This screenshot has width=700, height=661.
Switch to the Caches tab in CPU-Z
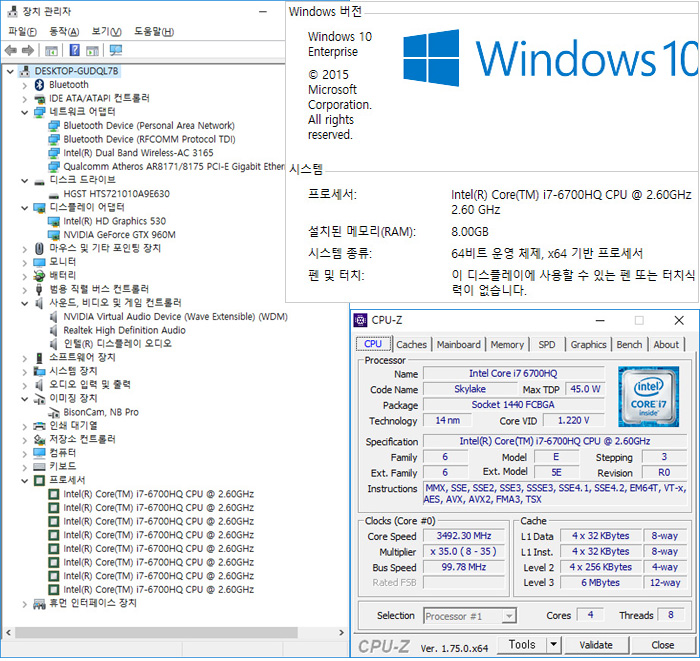[411, 345]
